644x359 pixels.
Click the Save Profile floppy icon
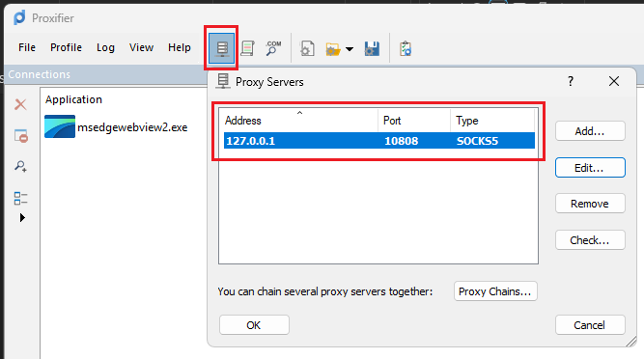pos(372,48)
